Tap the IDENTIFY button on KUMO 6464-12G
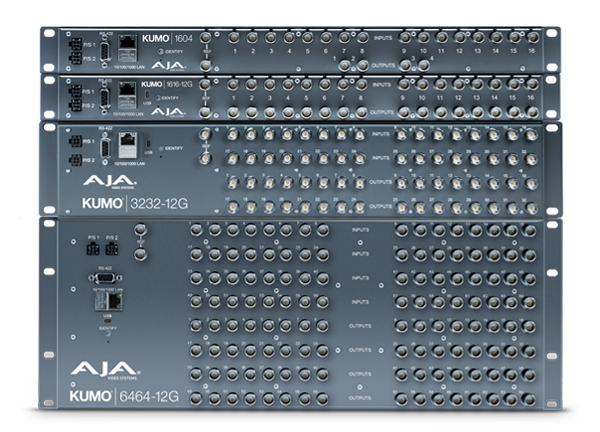This screenshot has width=600, height=432. point(108,334)
